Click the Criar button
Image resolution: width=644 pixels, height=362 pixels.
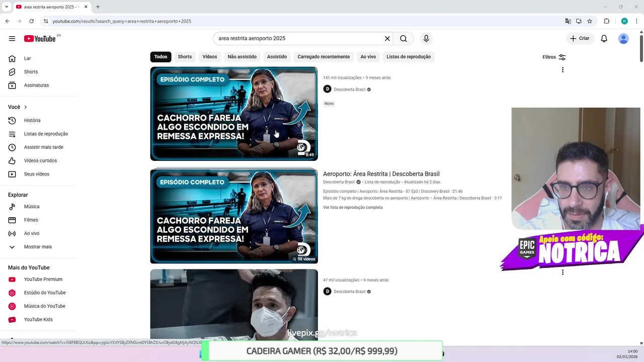pos(580,39)
